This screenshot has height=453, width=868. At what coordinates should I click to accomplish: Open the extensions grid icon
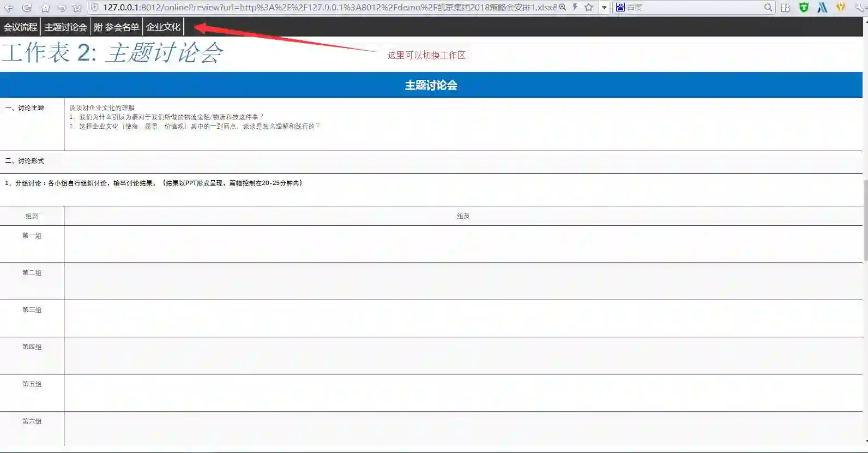pos(785,8)
